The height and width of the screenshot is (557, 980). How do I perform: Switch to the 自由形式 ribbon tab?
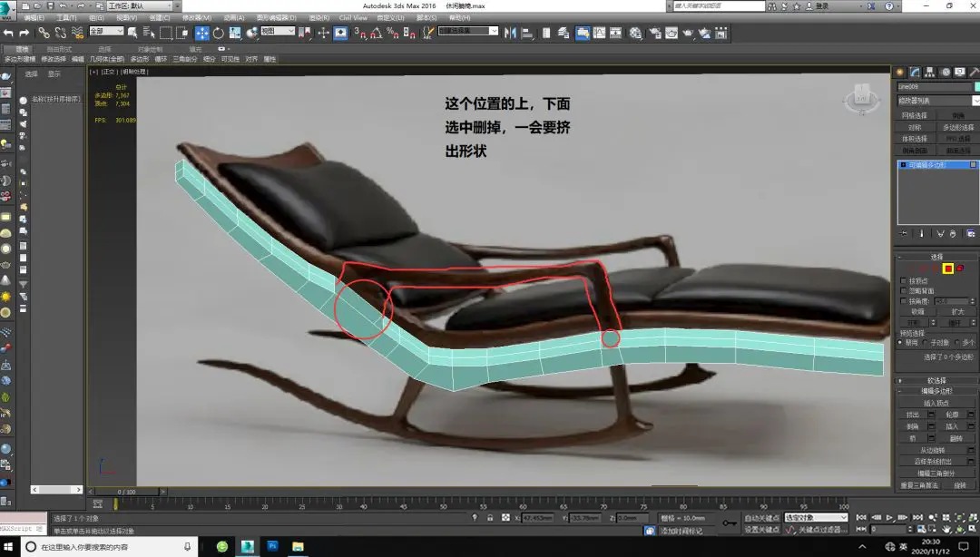tap(59, 49)
